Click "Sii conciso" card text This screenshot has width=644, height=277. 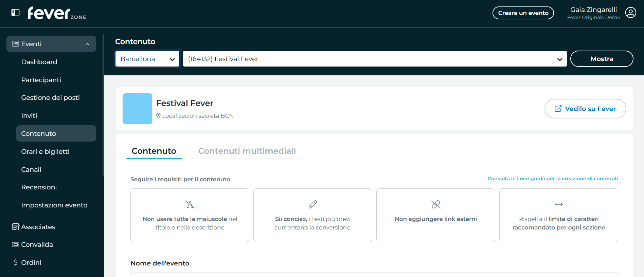(x=313, y=223)
